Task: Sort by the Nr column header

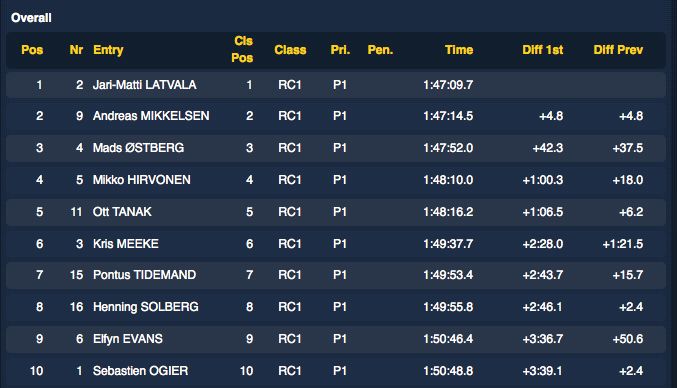Action: 76,50
